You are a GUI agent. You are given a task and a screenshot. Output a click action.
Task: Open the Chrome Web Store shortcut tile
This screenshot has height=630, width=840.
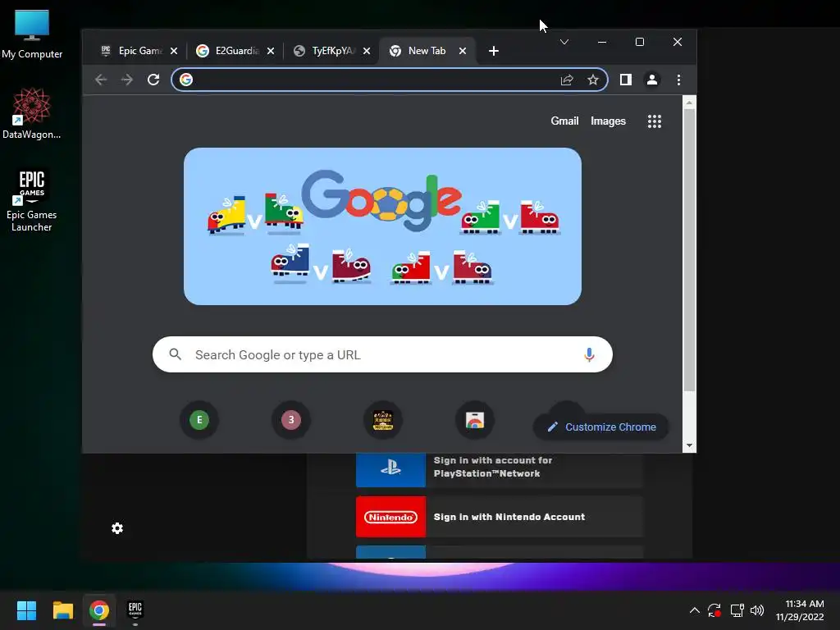[475, 420]
